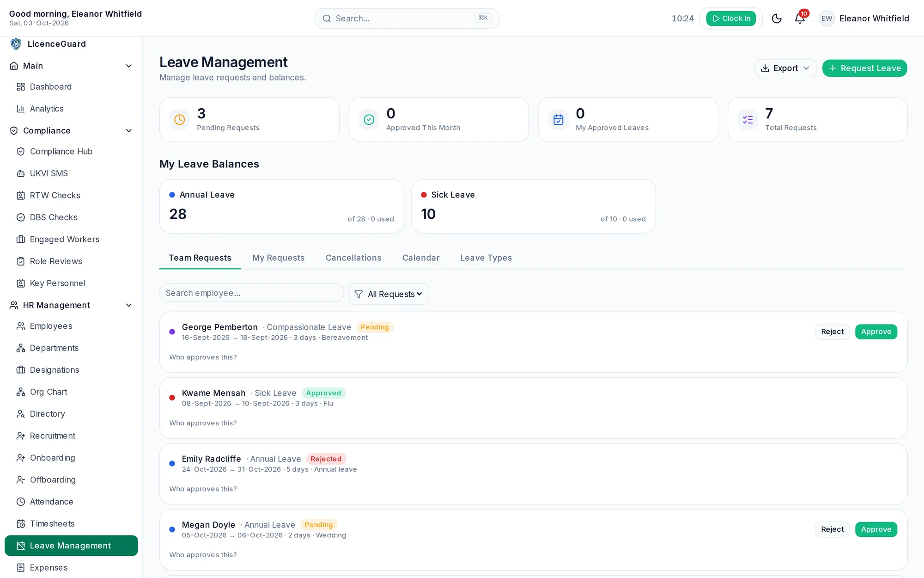Click Who approves this under Emily Radcliffe
Viewport: 924px width, 578px height.
(203, 489)
